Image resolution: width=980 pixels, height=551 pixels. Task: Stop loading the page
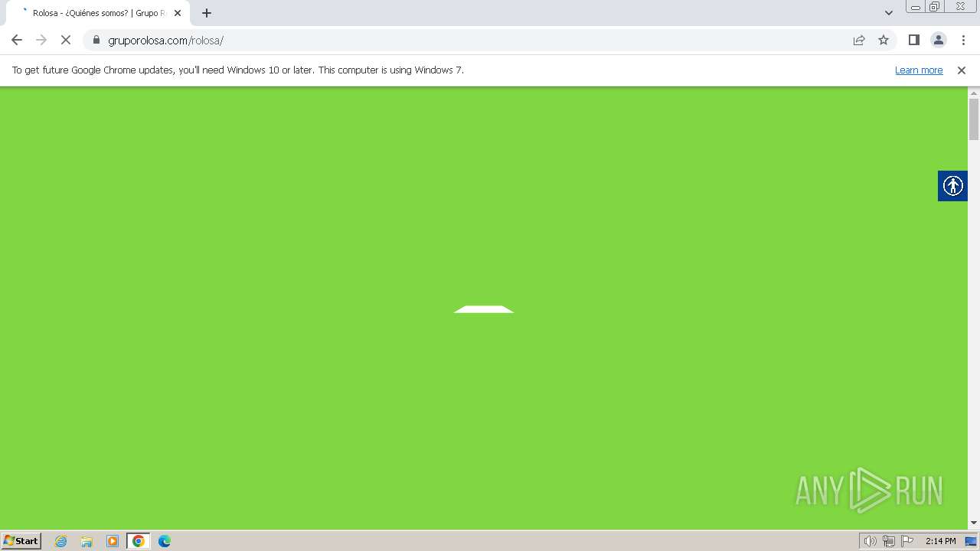coord(66,41)
